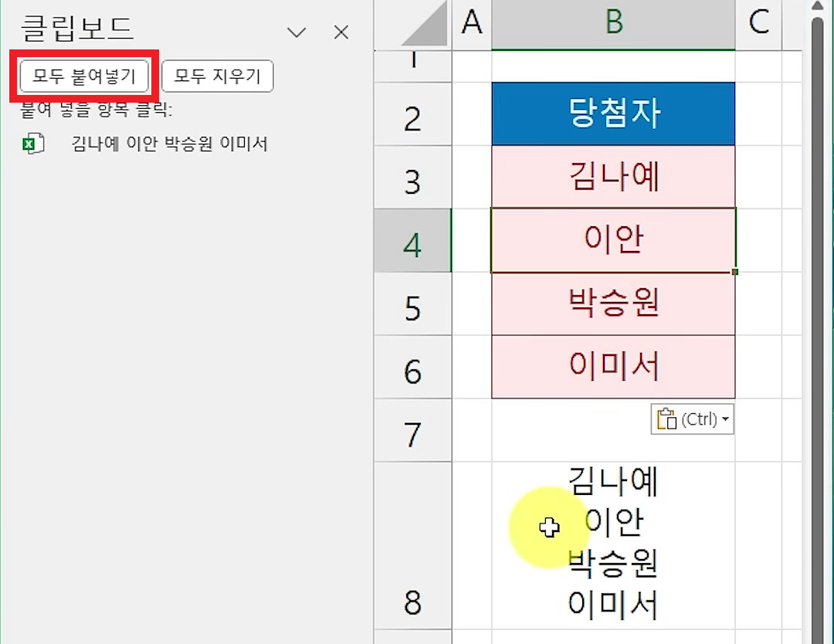Click the scroll up arrow
This screenshot has width=834, height=644.
818,6
